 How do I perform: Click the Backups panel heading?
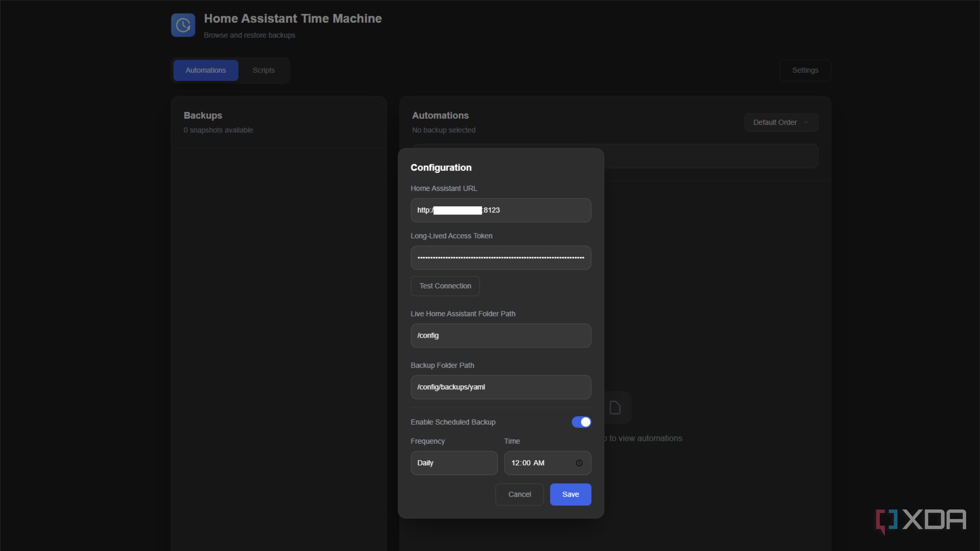203,116
